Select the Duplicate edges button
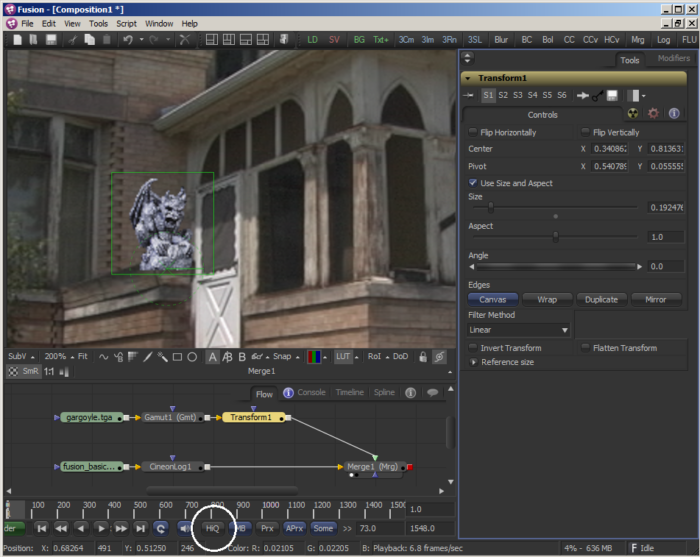The image size is (700, 557). (x=601, y=299)
